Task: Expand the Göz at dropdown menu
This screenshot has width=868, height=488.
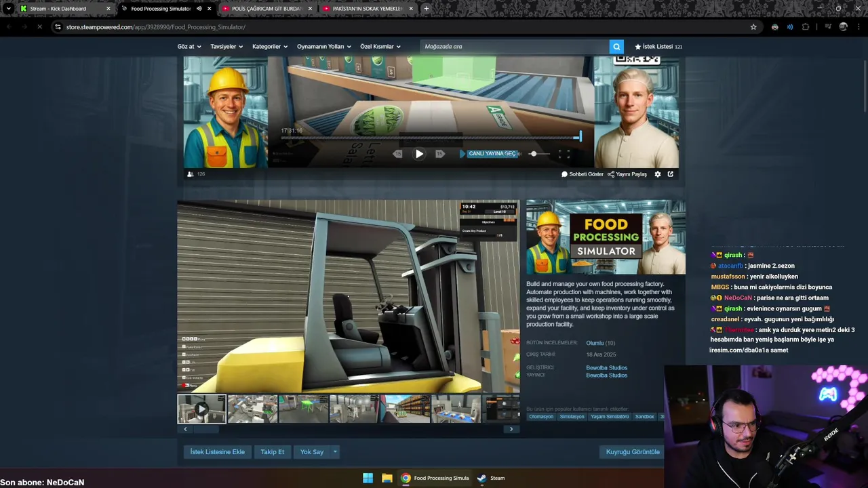Action: tap(189, 47)
